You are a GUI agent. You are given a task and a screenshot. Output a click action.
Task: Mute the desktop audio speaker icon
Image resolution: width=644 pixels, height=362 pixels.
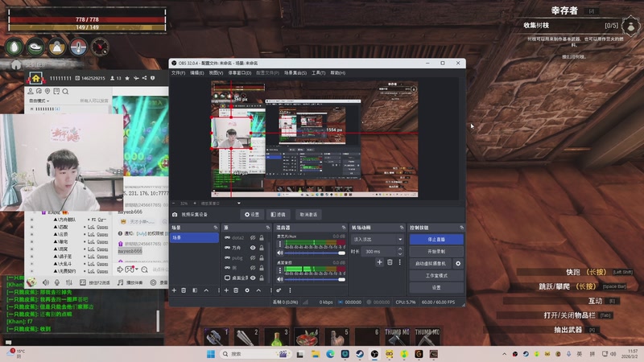[x=280, y=279]
